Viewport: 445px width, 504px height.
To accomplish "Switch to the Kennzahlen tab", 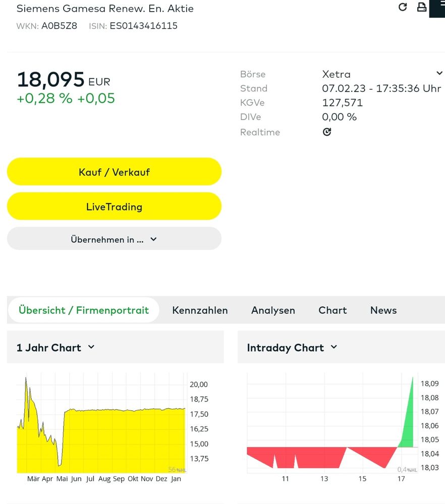I will click(x=200, y=310).
